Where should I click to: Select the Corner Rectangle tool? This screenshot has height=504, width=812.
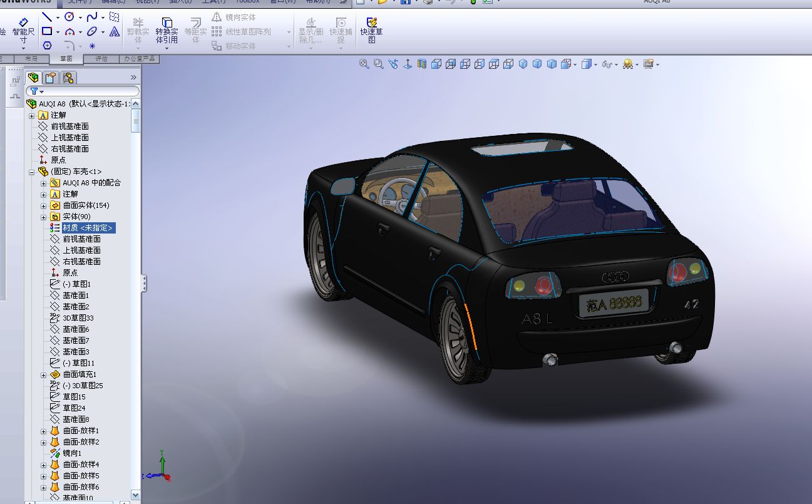click(47, 31)
